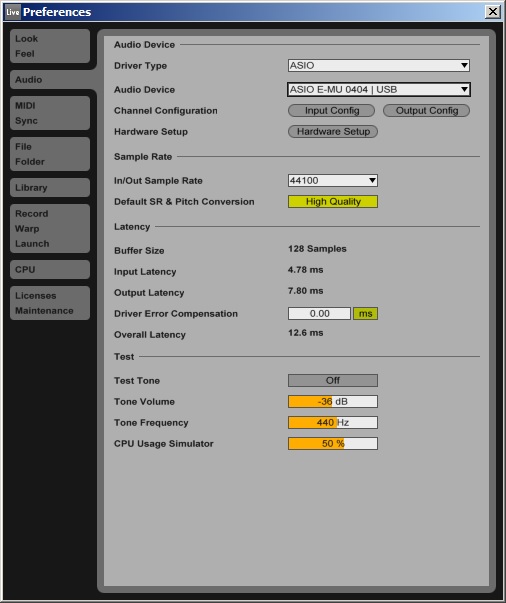This screenshot has width=506, height=603.
Task: Click the Driver Error Compensation 0.00 field
Action: 320,313
